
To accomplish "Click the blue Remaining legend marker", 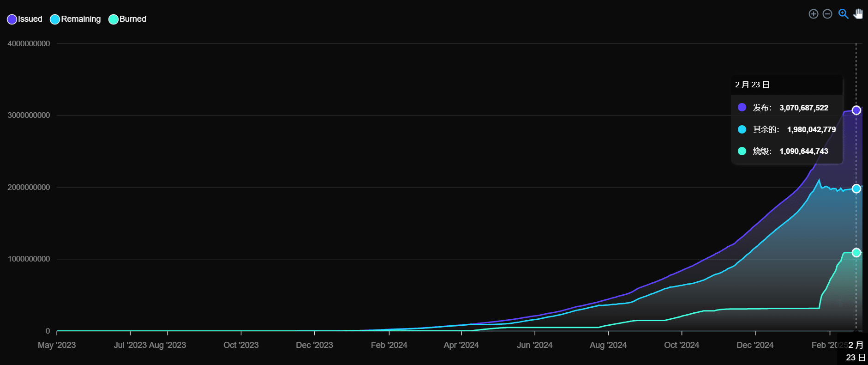I will coord(55,19).
